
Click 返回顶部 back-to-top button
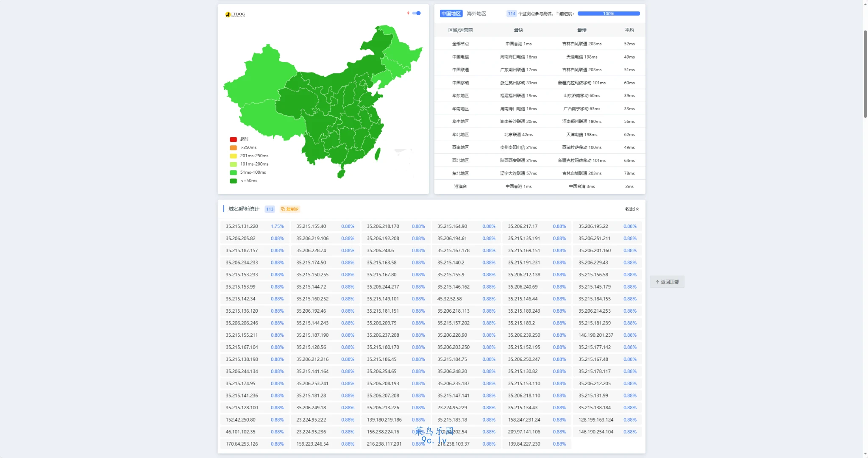pos(667,282)
